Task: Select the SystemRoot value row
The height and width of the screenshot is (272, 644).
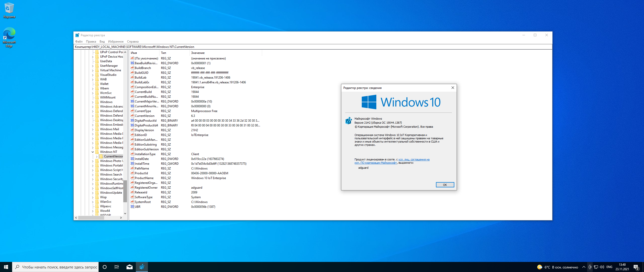Action: pyautogui.click(x=195, y=202)
